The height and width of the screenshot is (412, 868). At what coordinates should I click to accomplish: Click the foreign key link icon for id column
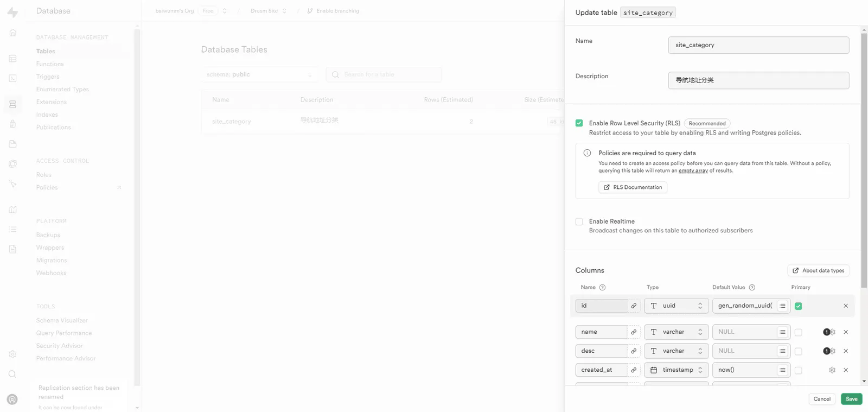(634, 306)
